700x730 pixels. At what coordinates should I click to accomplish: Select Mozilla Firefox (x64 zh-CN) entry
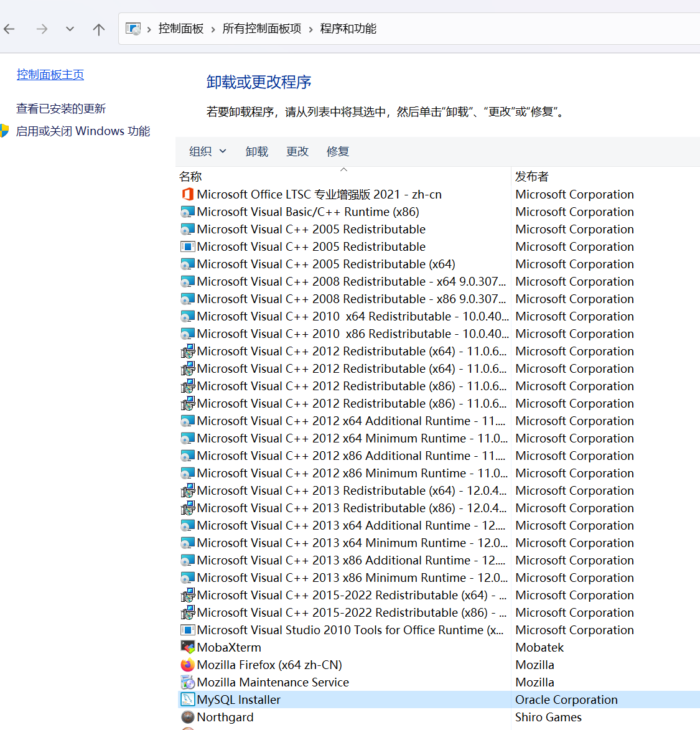pos(269,665)
